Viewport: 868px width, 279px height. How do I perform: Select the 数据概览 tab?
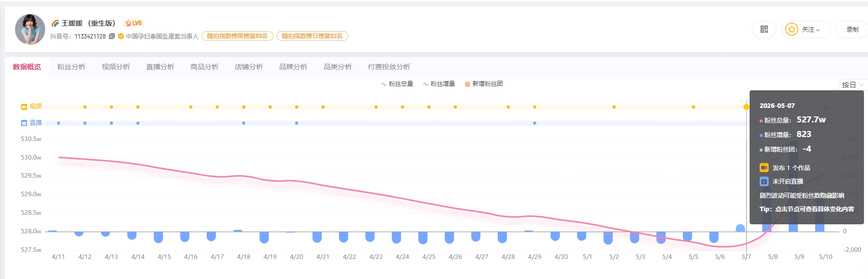click(x=27, y=67)
